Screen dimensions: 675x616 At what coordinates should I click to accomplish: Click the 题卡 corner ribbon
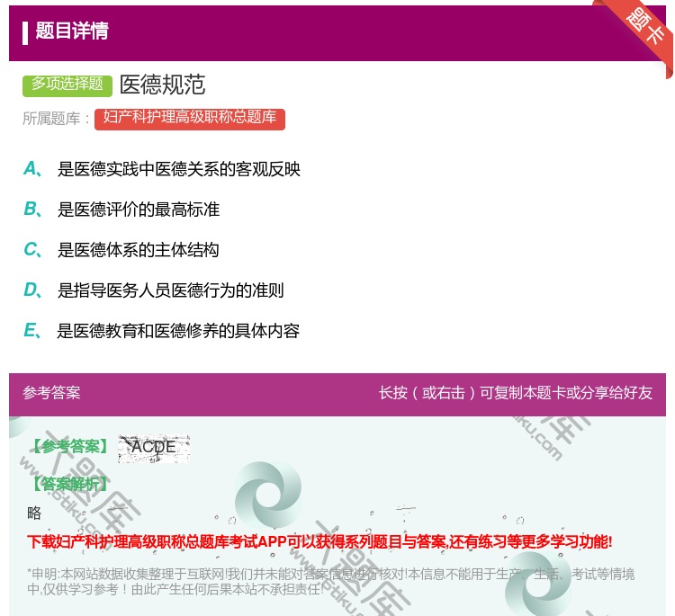coord(644,29)
